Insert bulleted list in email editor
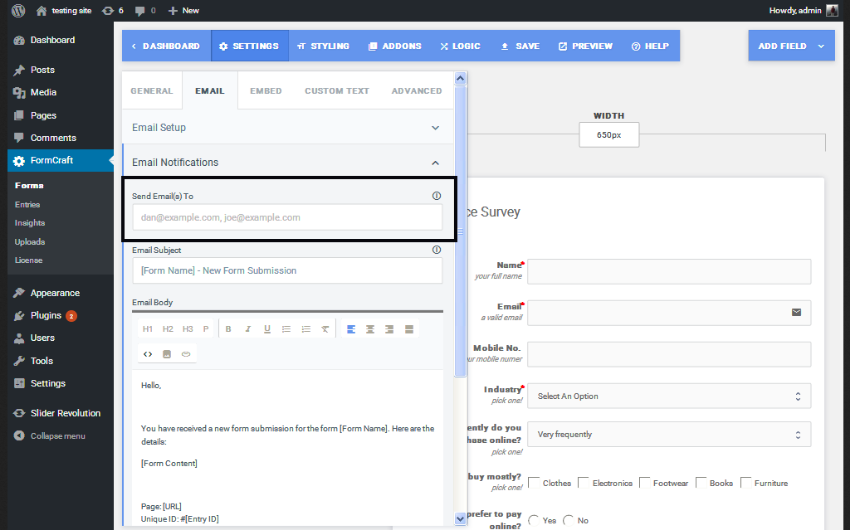The image size is (850, 530). point(286,329)
